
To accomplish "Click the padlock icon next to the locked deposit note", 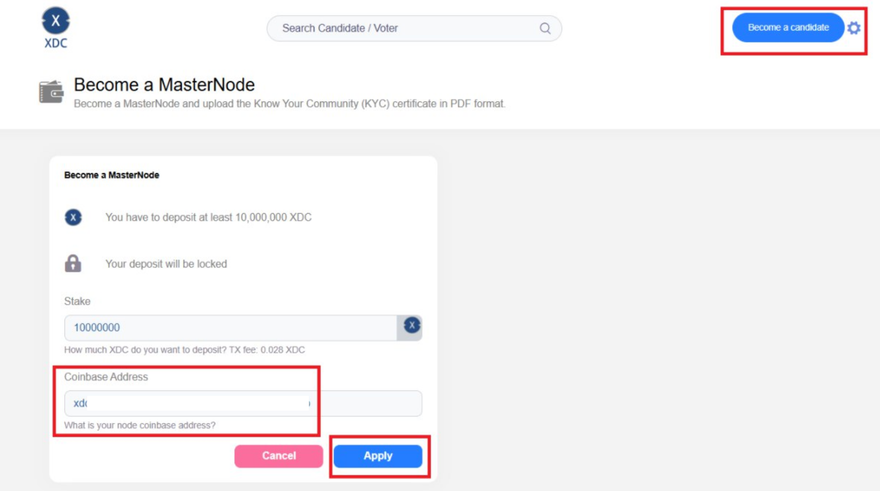I will [73, 264].
